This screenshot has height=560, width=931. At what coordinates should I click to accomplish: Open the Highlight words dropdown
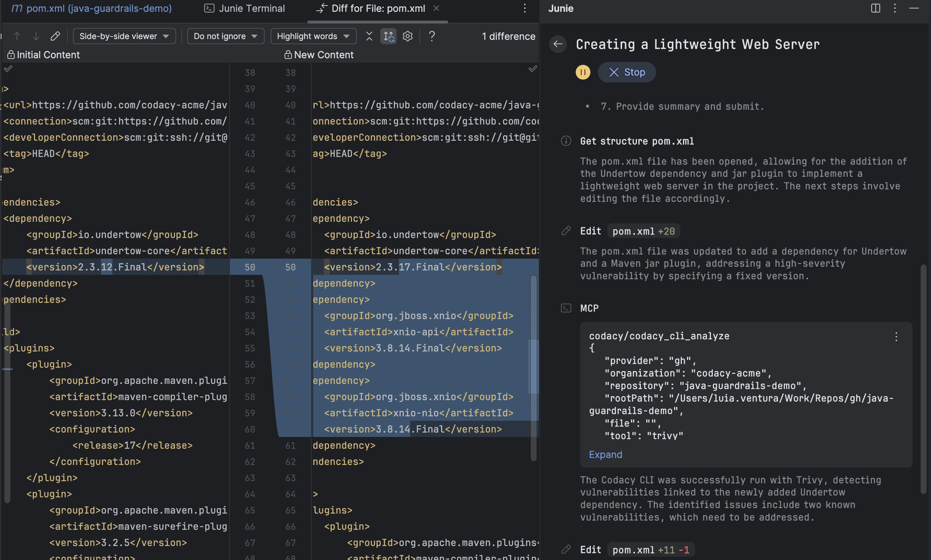tap(313, 36)
